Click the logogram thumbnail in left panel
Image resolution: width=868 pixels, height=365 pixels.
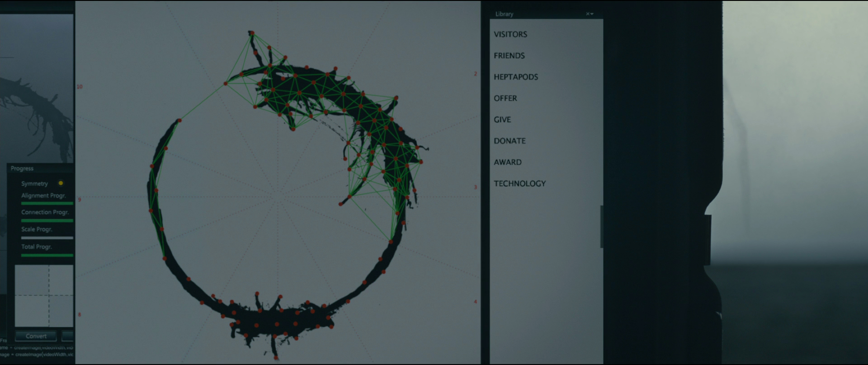coord(37,88)
